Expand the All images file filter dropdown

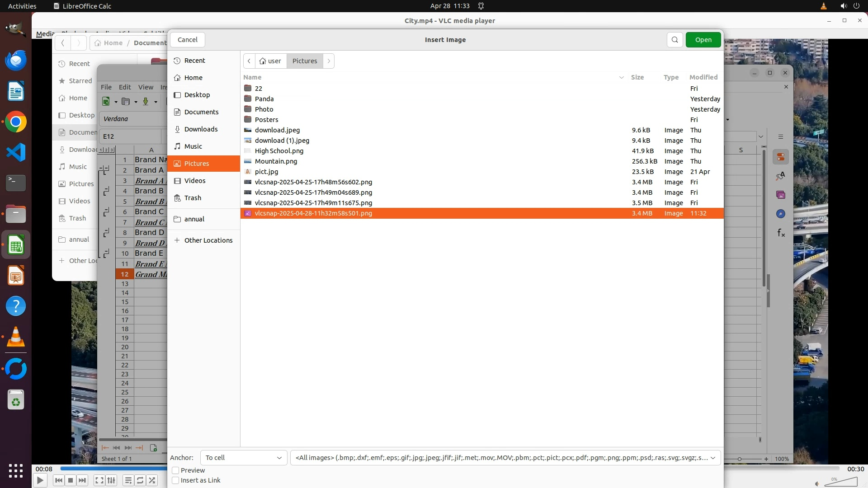[x=505, y=458]
